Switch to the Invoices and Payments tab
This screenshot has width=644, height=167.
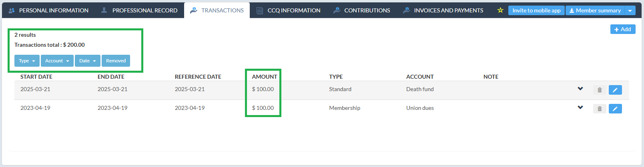pos(443,10)
